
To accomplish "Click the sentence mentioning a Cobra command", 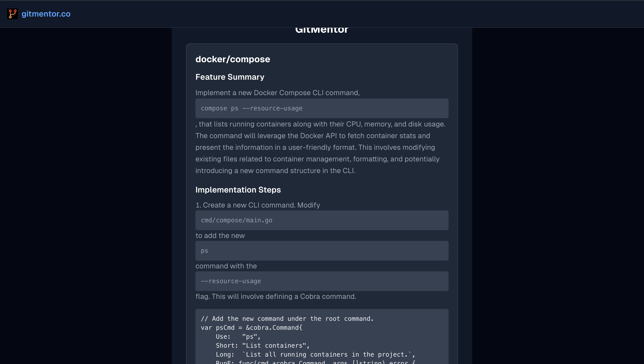I will [275, 296].
